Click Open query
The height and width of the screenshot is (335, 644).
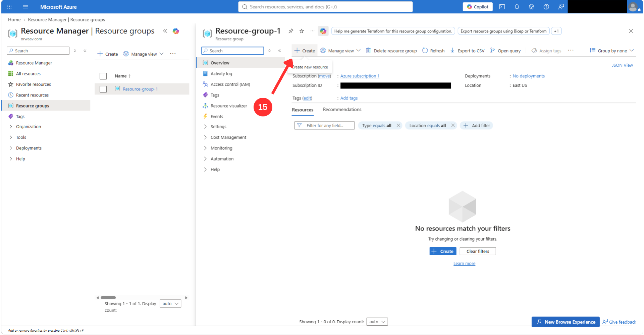click(505, 51)
